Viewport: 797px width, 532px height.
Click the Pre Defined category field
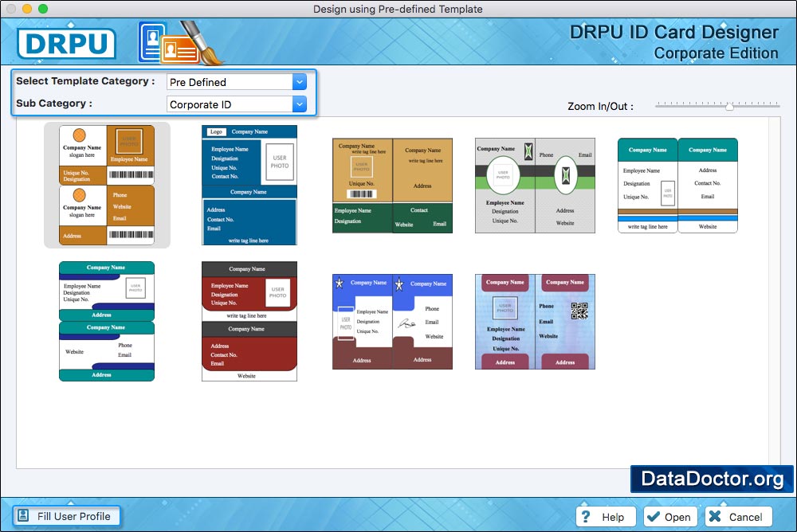click(x=230, y=82)
